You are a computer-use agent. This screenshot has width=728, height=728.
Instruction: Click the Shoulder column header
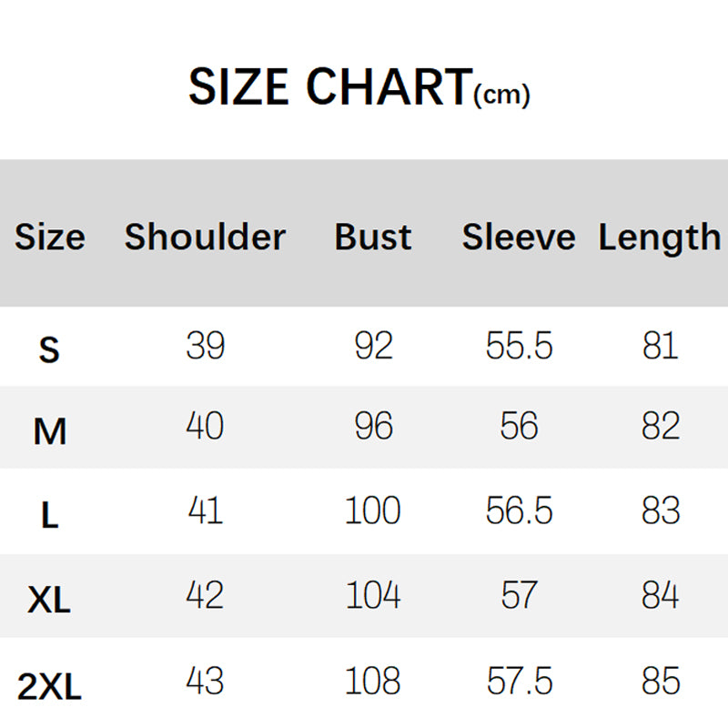coord(205,238)
